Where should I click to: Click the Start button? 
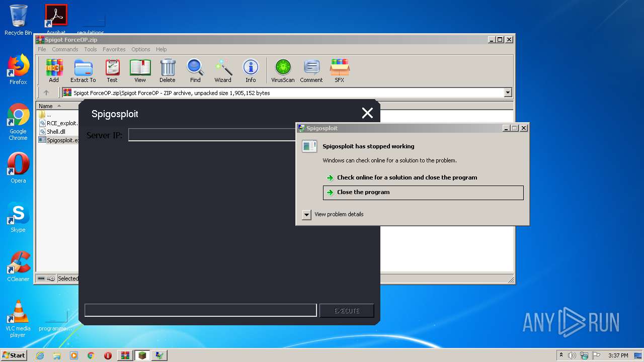coord(14,355)
